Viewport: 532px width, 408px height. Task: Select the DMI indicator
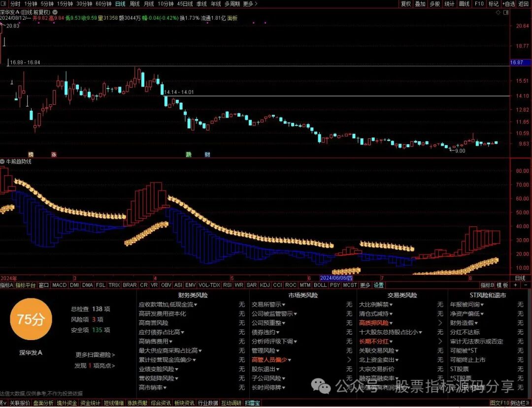pos(74,285)
